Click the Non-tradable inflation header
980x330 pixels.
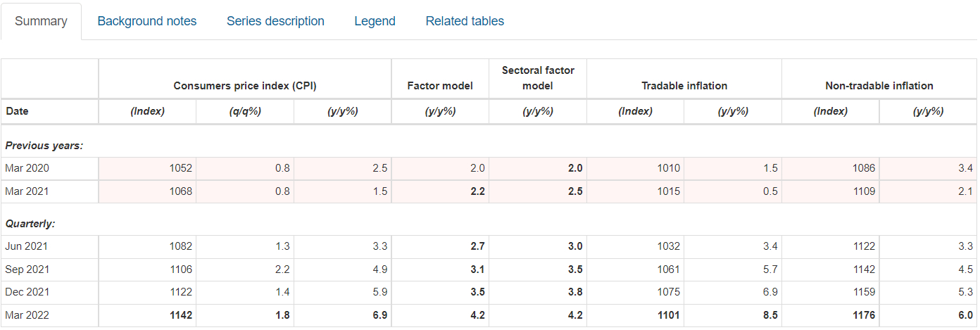coord(879,86)
